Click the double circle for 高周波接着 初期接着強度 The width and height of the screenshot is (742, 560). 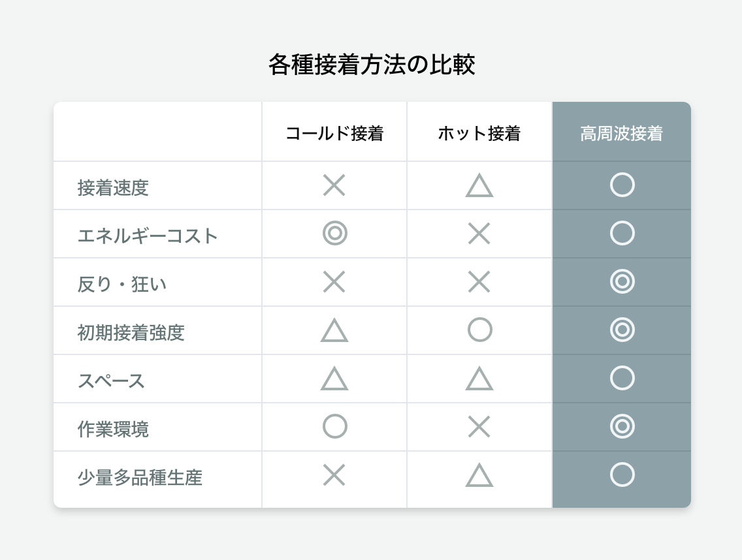pos(622,330)
